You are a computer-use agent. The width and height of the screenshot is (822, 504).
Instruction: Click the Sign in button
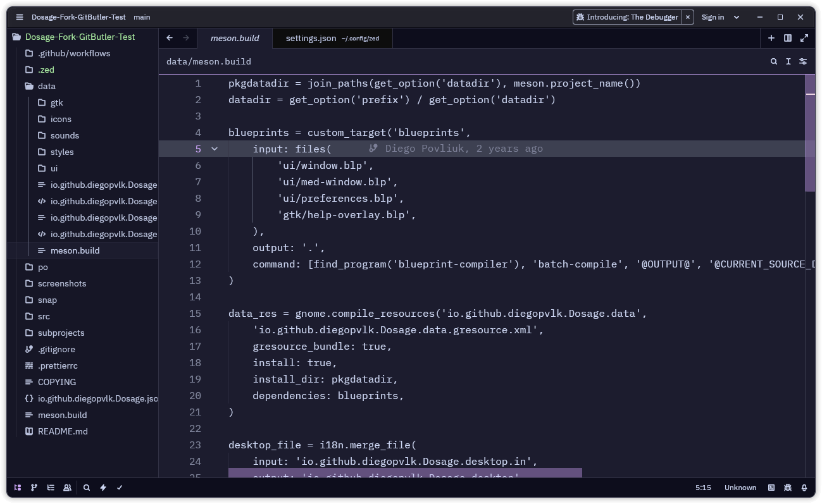(x=713, y=17)
